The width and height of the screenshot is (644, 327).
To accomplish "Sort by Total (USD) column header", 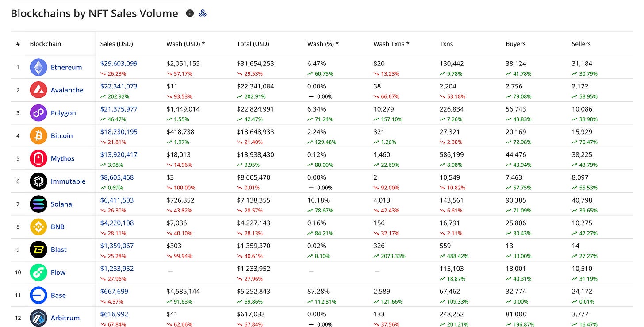I will tap(253, 44).
